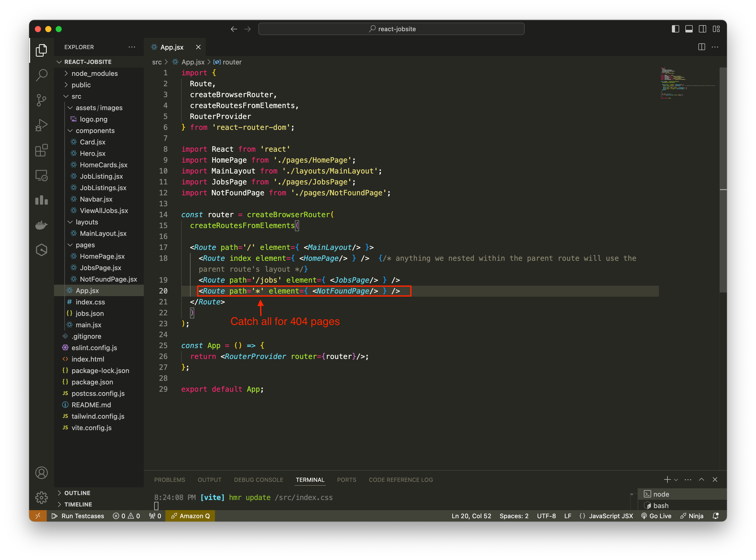Open terminal launch profile dropdown

pyautogui.click(x=676, y=480)
